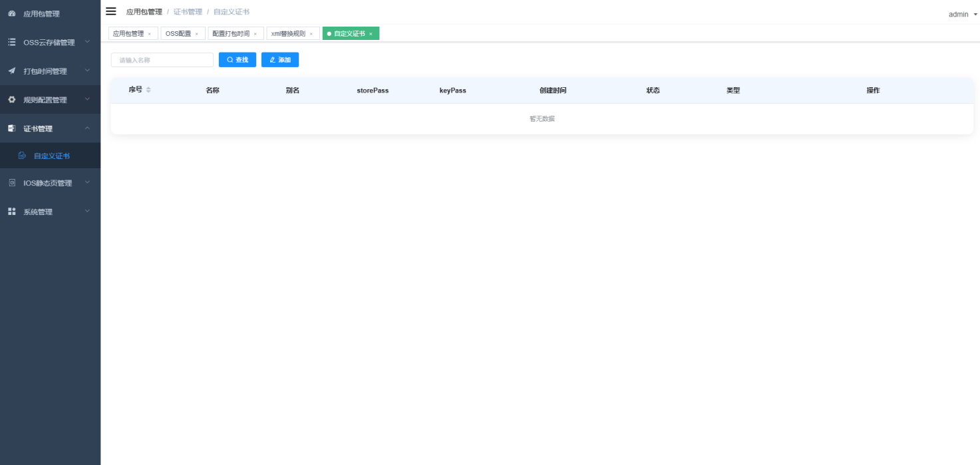Click the hamburger menu collapse icon

click(x=111, y=11)
